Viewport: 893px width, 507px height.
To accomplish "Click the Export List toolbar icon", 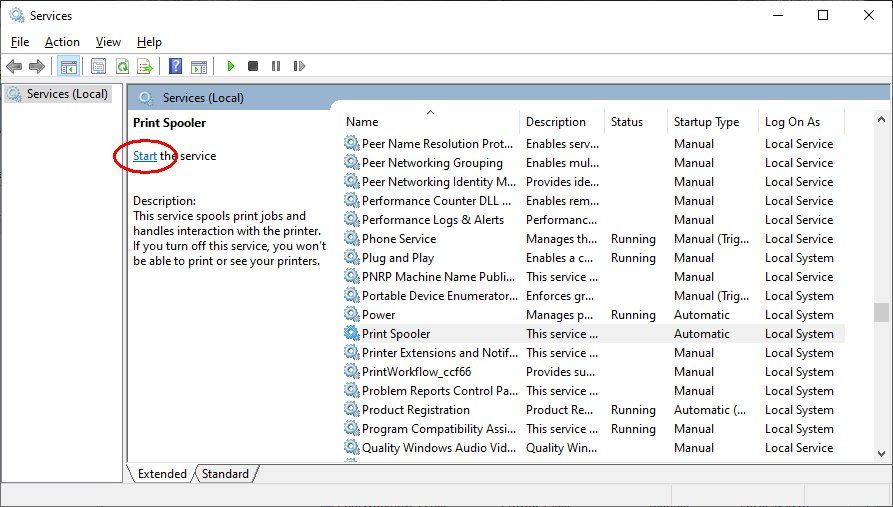I will click(x=145, y=66).
